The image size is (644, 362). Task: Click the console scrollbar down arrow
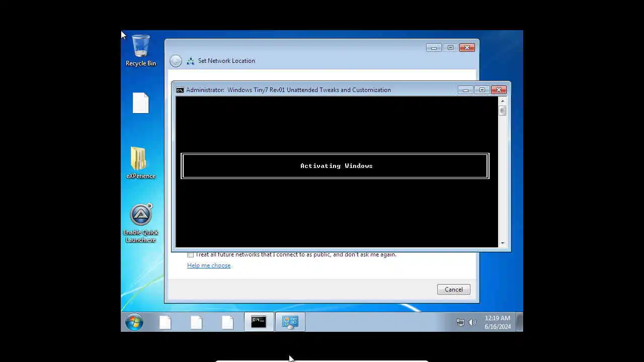click(502, 243)
